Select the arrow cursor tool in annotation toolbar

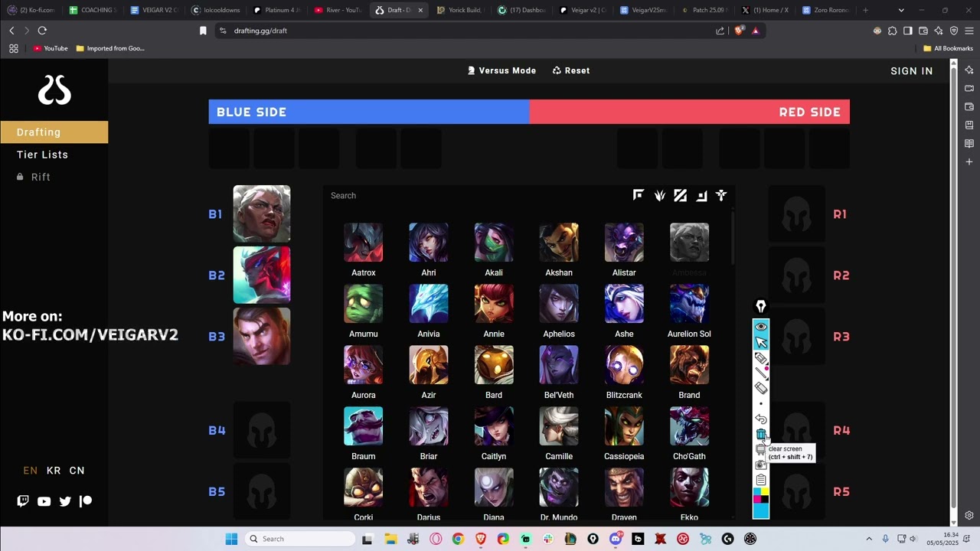coord(761,342)
